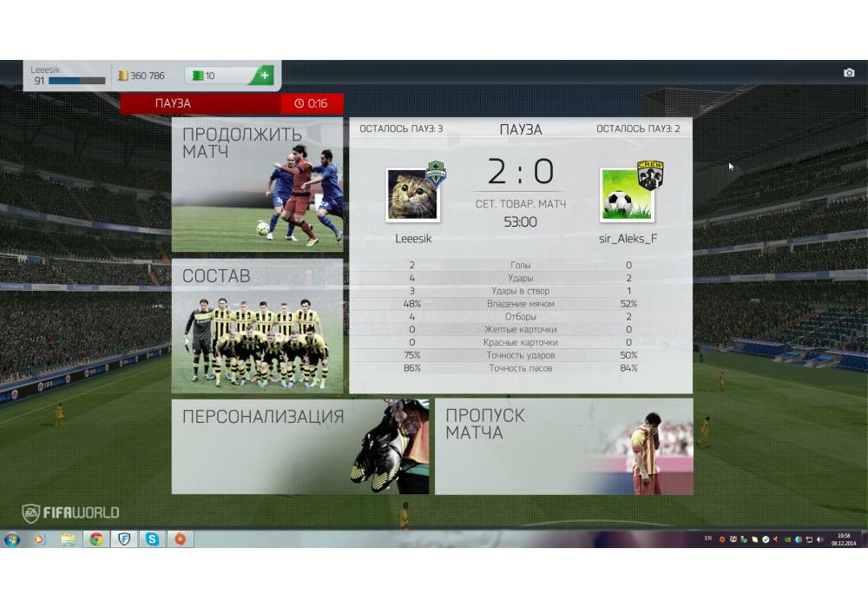This screenshot has width=868, height=608.
Task: Click ОСТАЛОСЬ ПАУЗ: 2 text
Action: (x=638, y=129)
